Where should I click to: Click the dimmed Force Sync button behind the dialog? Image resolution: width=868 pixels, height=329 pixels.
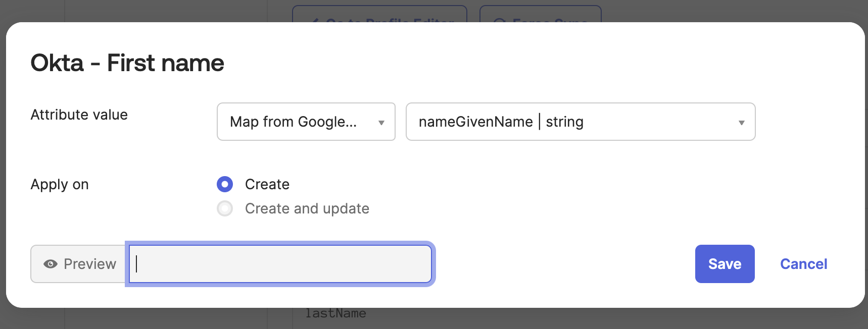pyautogui.click(x=540, y=14)
